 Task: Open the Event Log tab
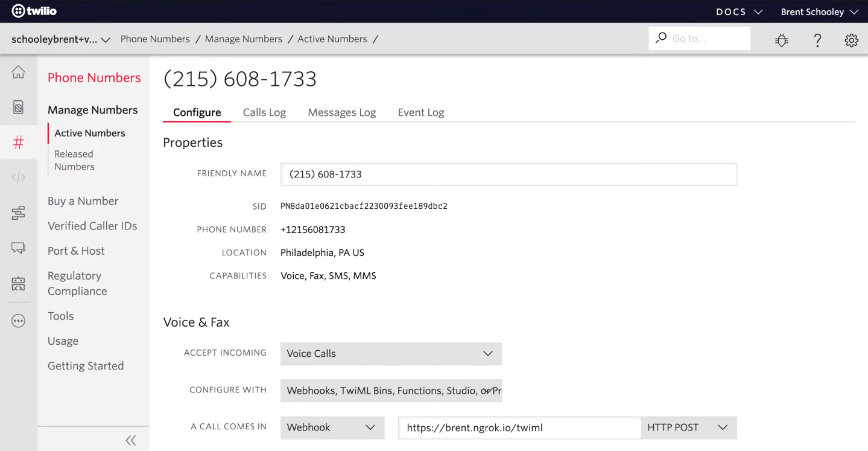click(x=420, y=112)
